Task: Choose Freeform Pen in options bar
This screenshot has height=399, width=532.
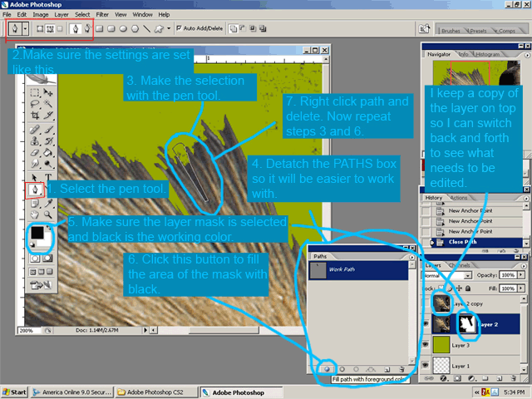Action: pyautogui.click(x=87, y=28)
